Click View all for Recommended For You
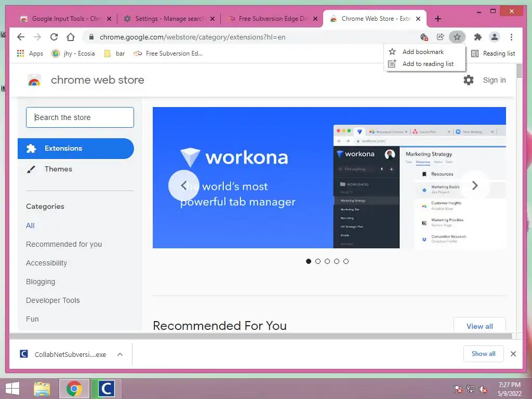The height and width of the screenshot is (399, 532). coord(480,326)
